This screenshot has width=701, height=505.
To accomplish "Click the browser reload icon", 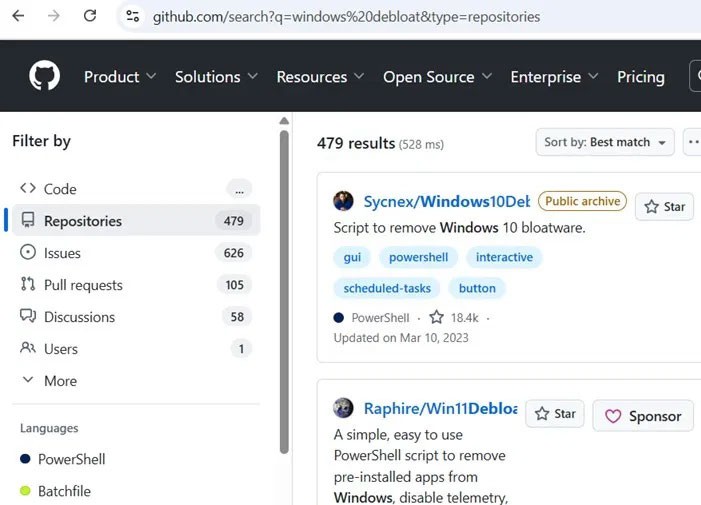I will [x=90, y=16].
